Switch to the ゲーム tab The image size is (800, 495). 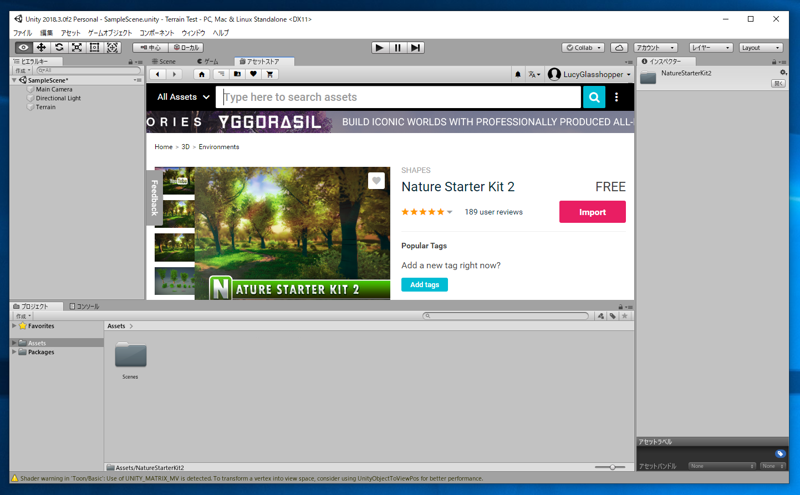pyautogui.click(x=208, y=61)
